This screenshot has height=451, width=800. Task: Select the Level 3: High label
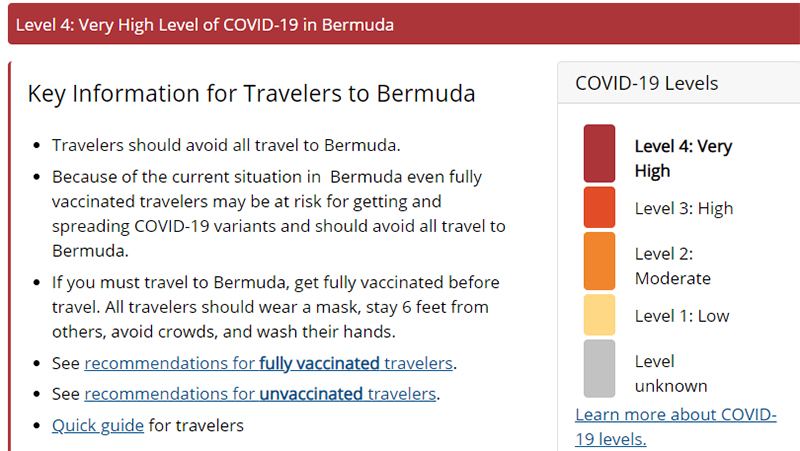[684, 208]
